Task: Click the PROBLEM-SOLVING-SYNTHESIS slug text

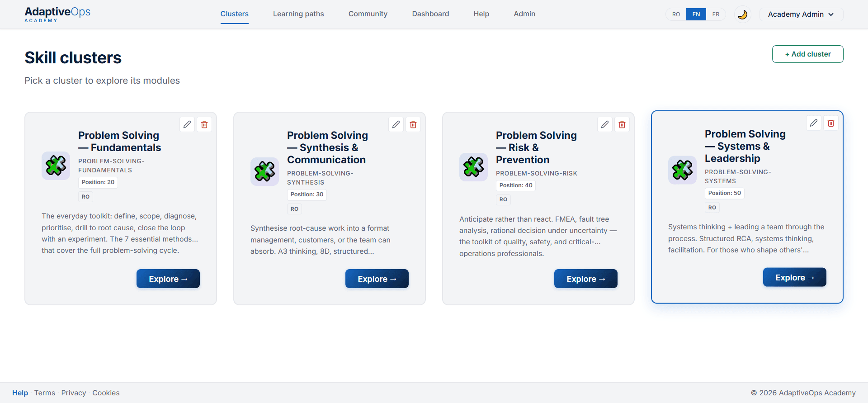Action: point(320,178)
